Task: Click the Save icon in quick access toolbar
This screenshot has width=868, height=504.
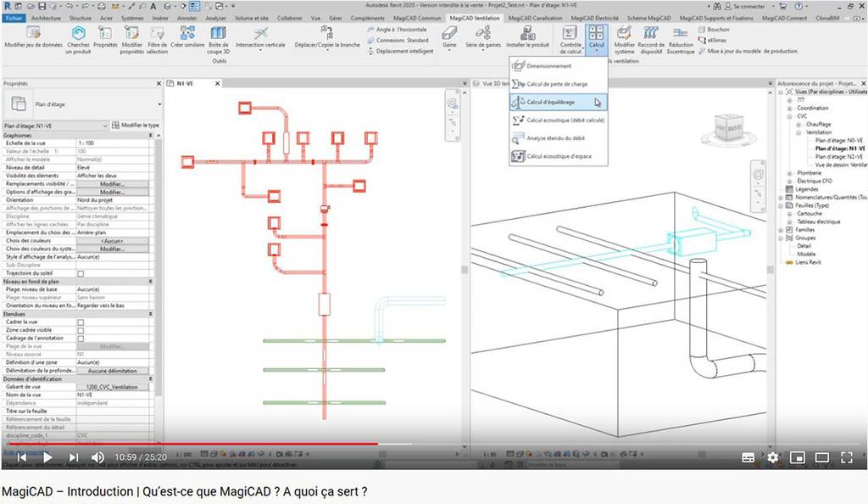Action: tap(42, 6)
